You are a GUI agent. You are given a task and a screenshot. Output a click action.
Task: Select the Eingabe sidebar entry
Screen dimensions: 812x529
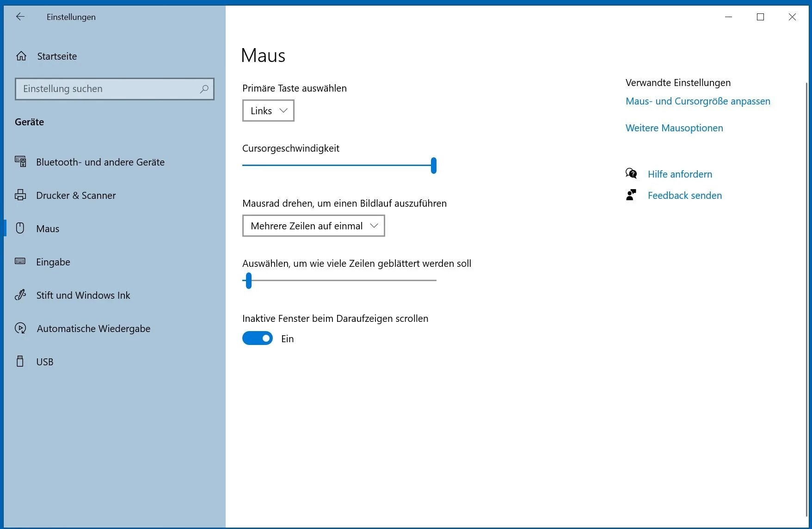[115, 262]
